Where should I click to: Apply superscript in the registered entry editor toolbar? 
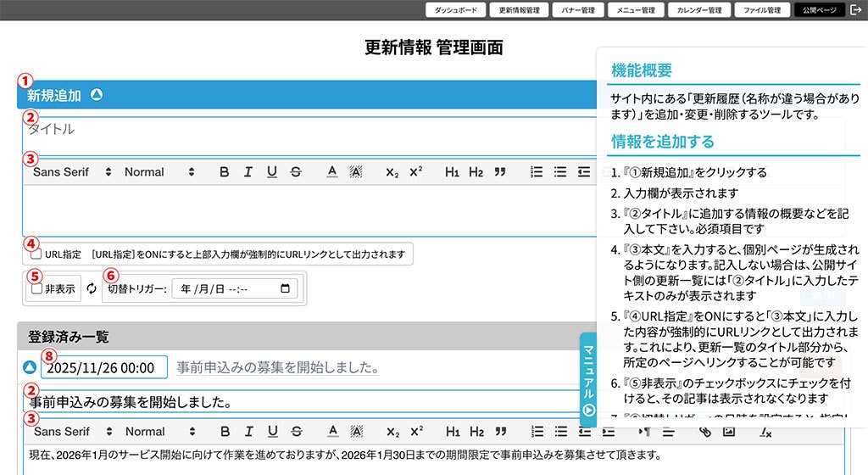click(x=416, y=432)
